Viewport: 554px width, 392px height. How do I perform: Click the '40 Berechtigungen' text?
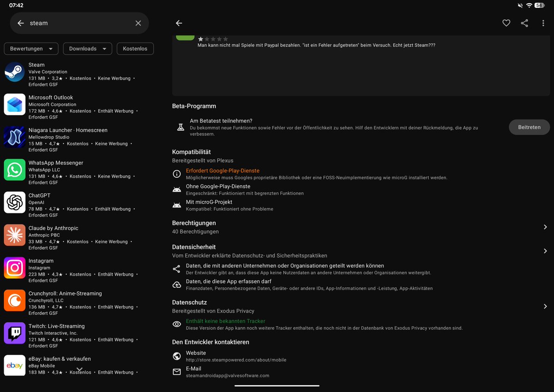195,232
